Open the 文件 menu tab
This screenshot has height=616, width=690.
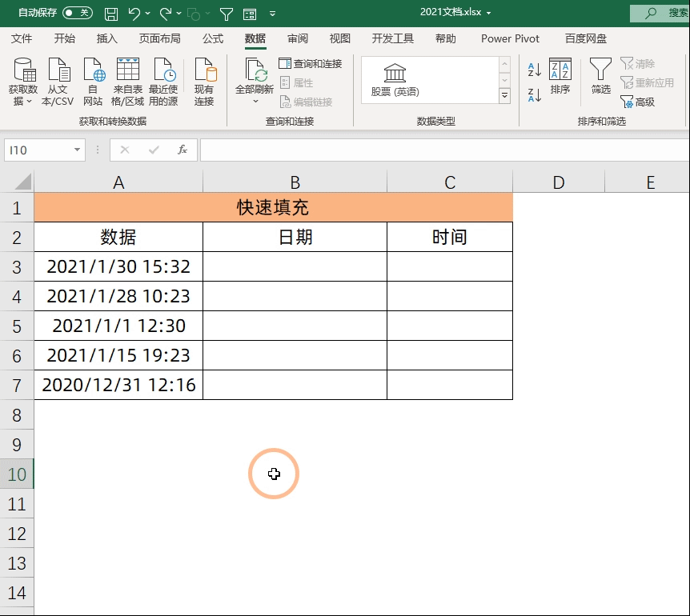pyautogui.click(x=22, y=38)
